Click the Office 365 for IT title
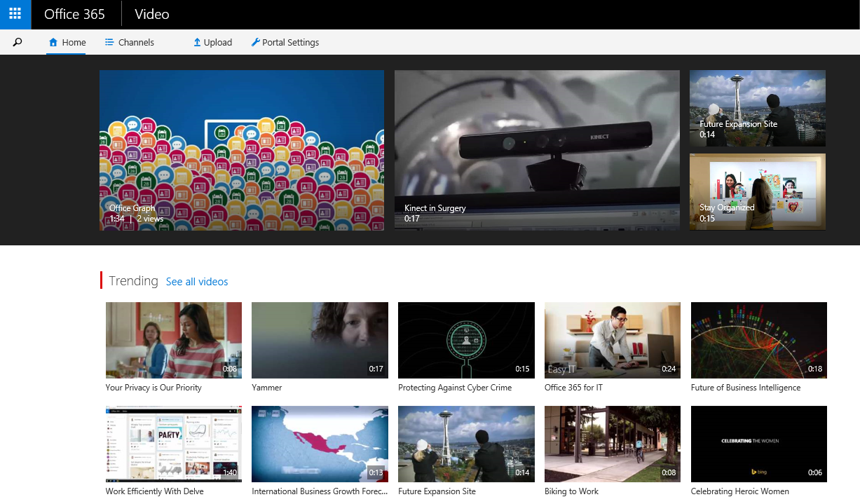The width and height of the screenshot is (860, 504). [x=573, y=388]
